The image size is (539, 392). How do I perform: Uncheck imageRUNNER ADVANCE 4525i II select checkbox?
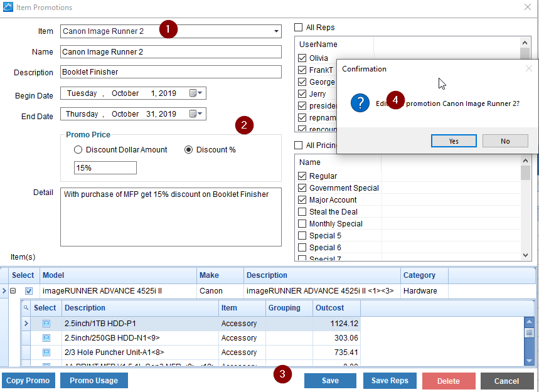click(x=29, y=291)
